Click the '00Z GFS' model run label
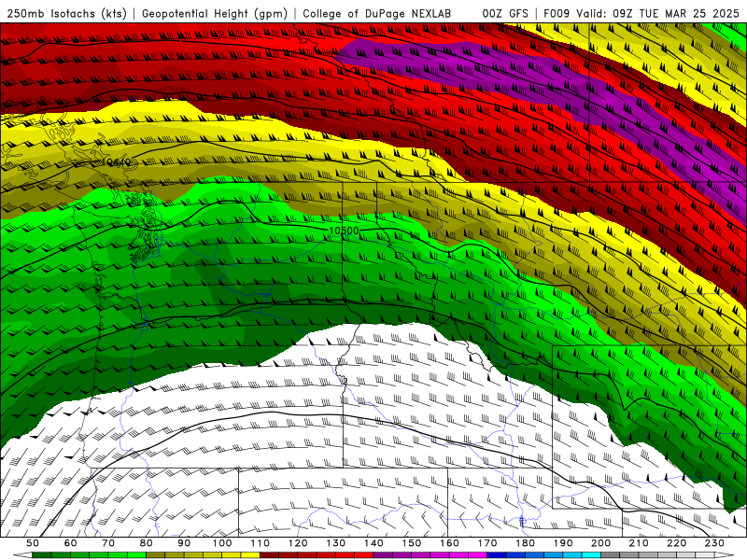 505,14
